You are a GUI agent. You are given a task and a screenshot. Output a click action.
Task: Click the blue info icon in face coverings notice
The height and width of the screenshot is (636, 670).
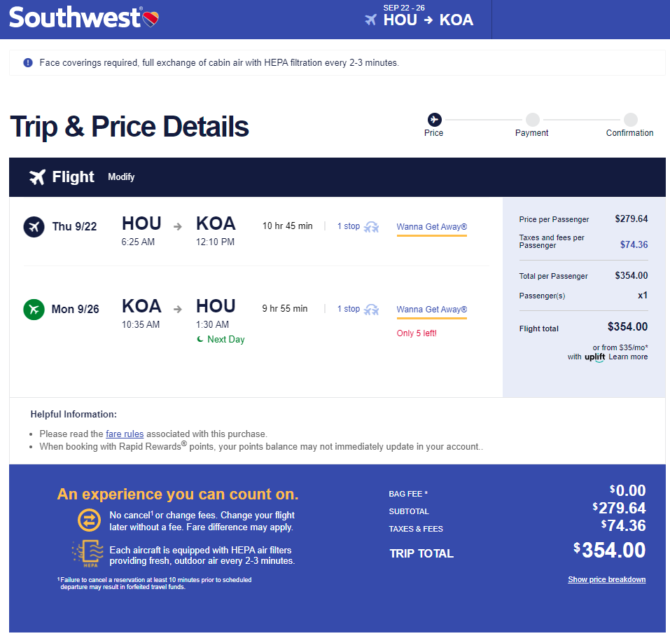[x=28, y=63]
